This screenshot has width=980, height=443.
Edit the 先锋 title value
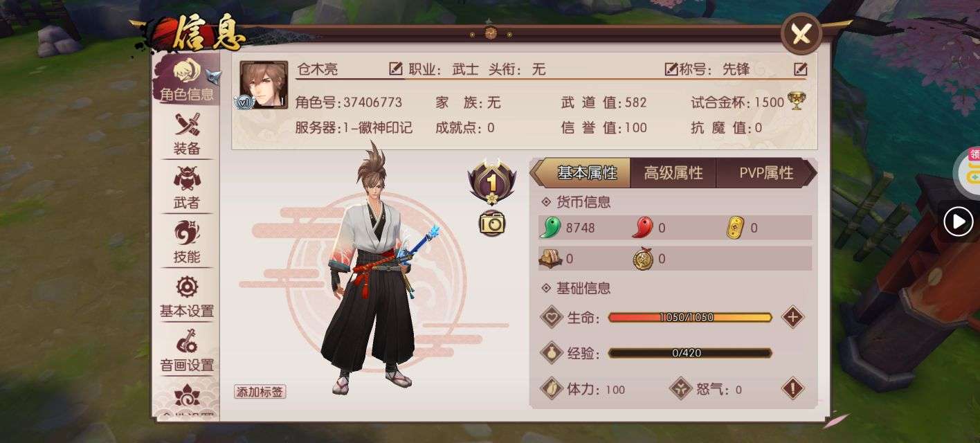pyautogui.click(x=800, y=69)
